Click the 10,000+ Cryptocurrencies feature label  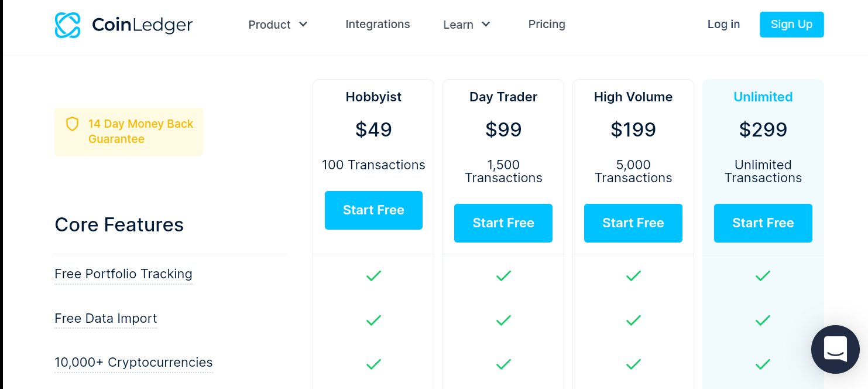[133, 363]
